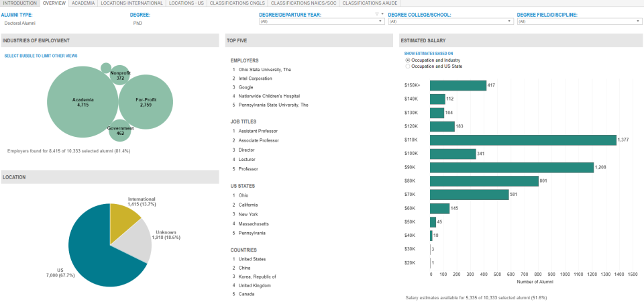Open the Degree/Departure Year dropdown
The height and width of the screenshot is (302, 644).
tap(322, 21)
